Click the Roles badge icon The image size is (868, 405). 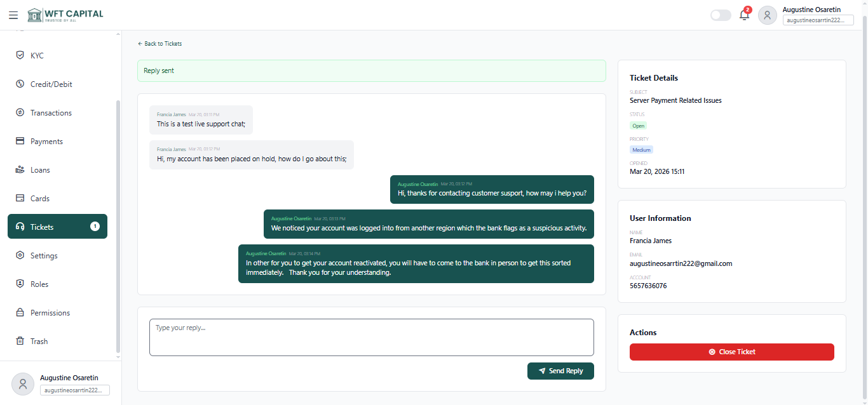[20, 284]
